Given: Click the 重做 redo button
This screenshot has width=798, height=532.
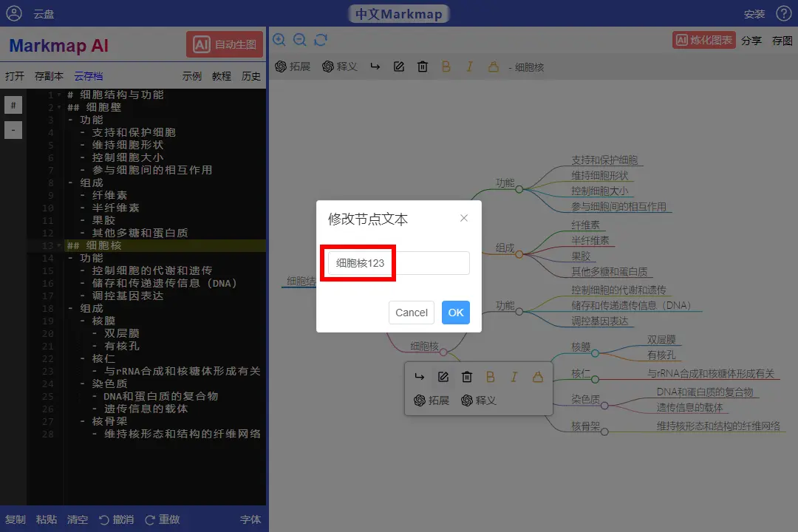Looking at the screenshot, I should point(163,519).
